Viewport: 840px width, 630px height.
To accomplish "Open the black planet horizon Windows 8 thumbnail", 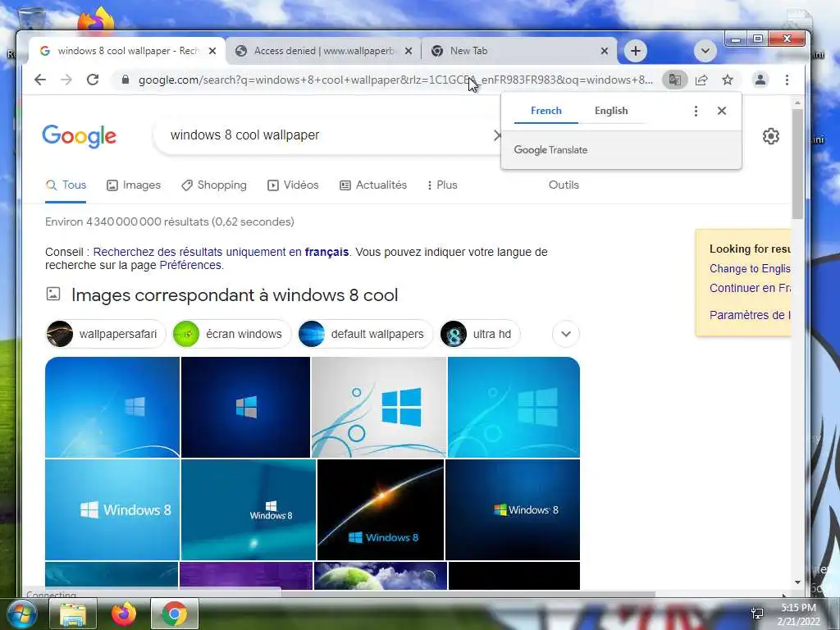I will (x=381, y=509).
